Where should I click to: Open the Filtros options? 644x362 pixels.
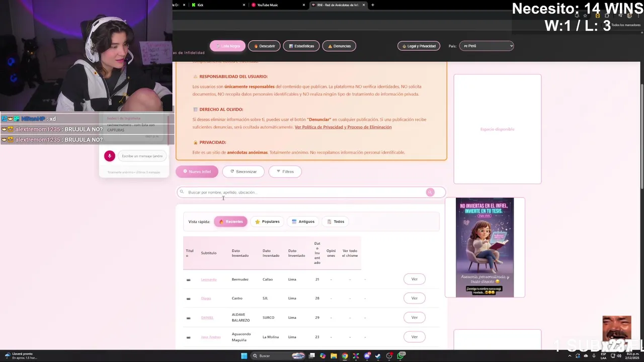tap(285, 171)
